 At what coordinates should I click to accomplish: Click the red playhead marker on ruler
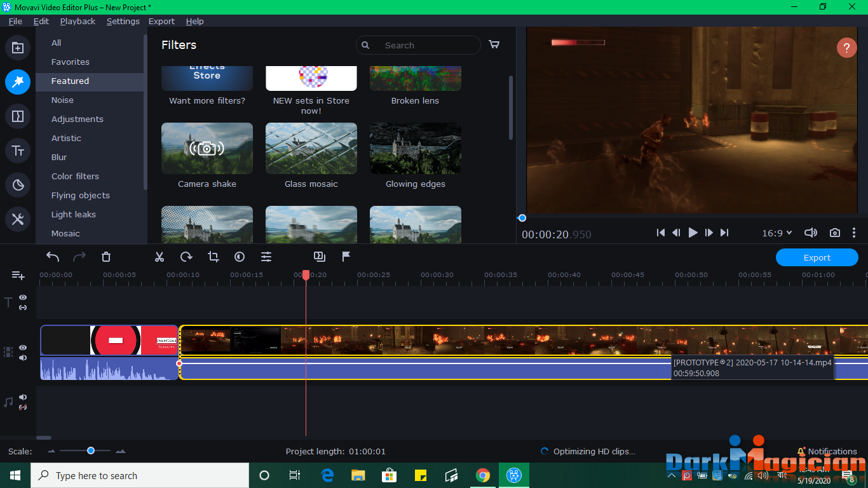pos(306,275)
